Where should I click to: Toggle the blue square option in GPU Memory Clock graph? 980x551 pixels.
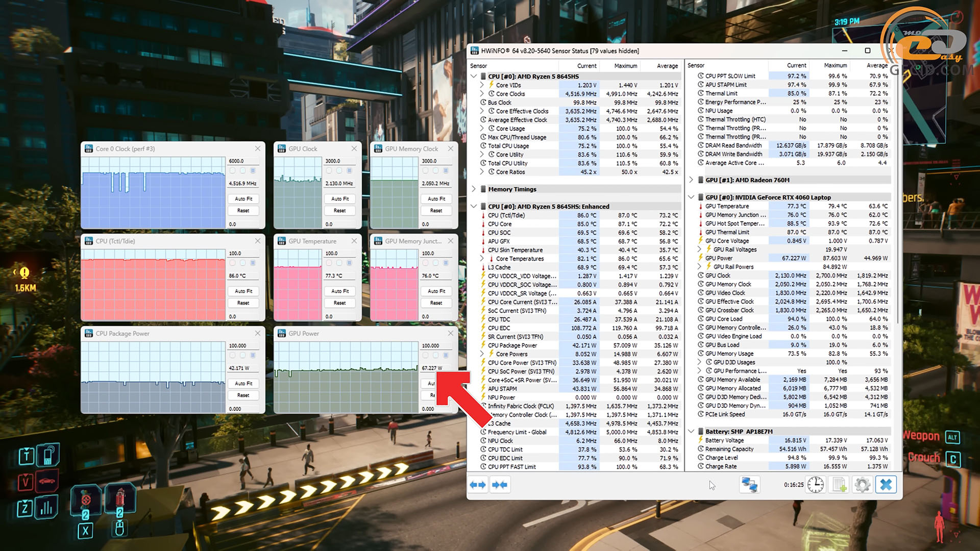[x=446, y=170]
